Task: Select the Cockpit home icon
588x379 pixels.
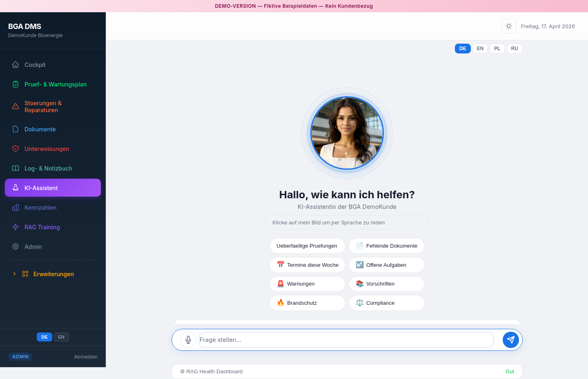Action: (15, 64)
